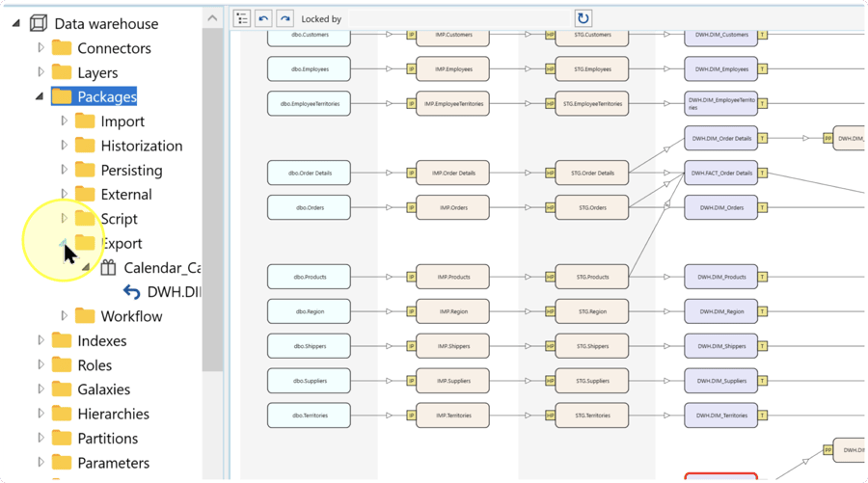Image resolution: width=868 pixels, height=483 pixels.
Task: Expand the Connectors folder
Action: tap(41, 47)
